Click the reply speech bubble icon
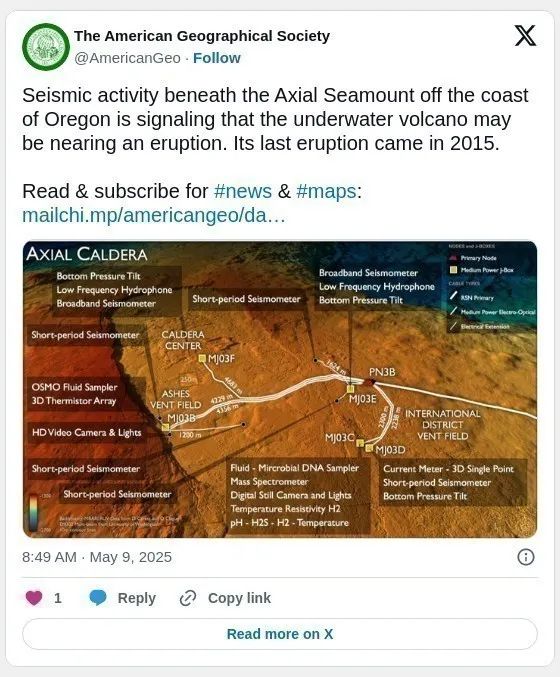560x677 pixels. pyautogui.click(x=98, y=598)
